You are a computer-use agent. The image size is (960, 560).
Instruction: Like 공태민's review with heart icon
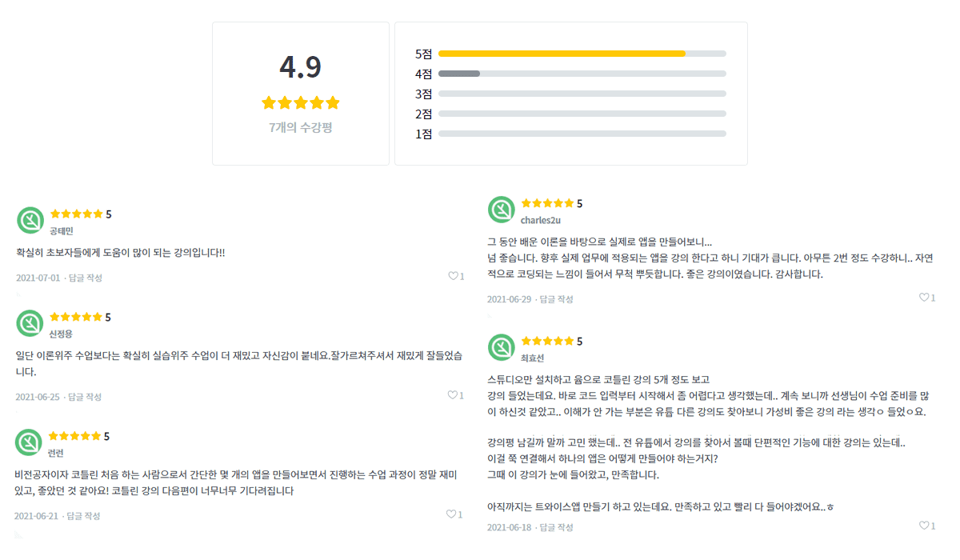456,276
